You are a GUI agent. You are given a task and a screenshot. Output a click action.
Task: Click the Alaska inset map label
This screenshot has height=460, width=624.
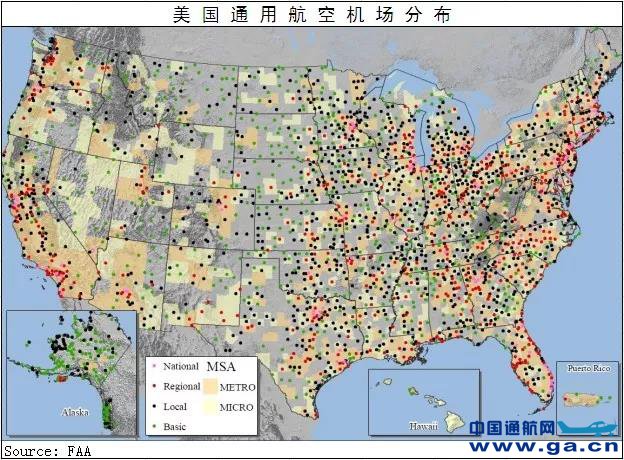pos(75,412)
